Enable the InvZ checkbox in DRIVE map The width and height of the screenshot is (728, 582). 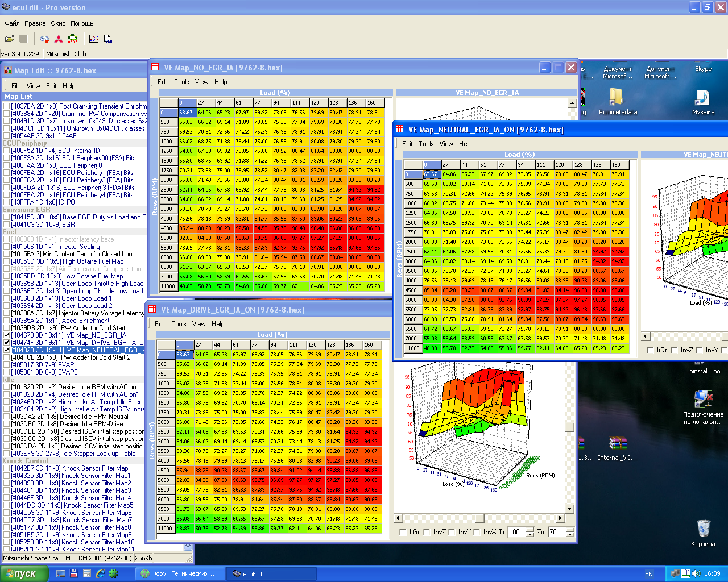click(x=427, y=533)
